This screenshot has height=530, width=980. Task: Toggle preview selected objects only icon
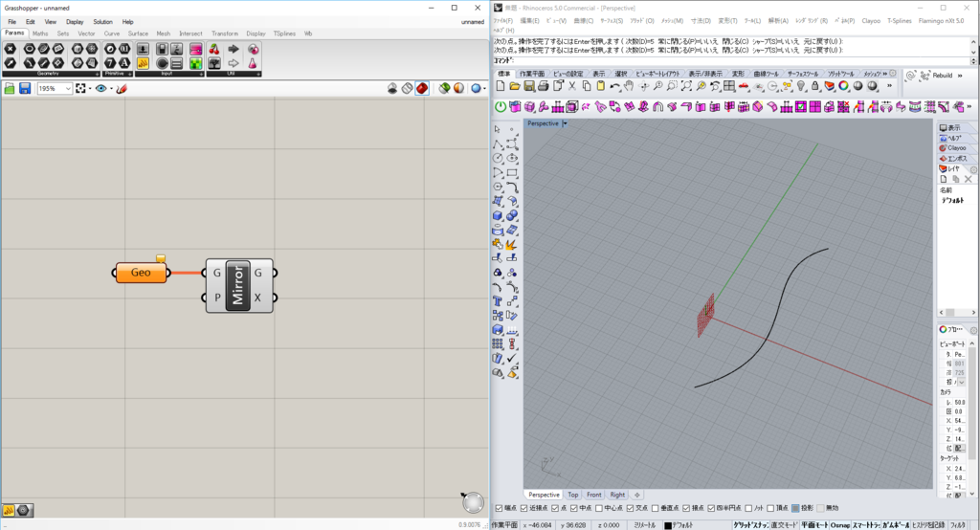pyautogui.click(x=444, y=88)
